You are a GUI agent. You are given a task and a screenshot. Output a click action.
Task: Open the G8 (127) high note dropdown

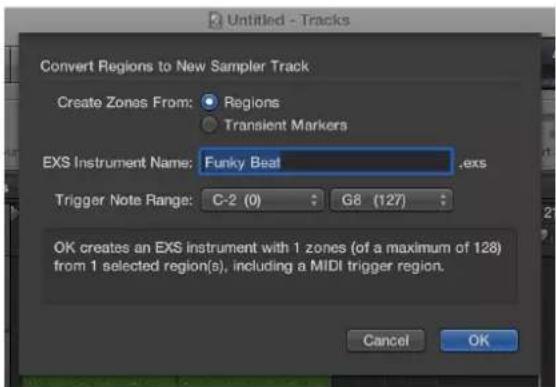(391, 200)
